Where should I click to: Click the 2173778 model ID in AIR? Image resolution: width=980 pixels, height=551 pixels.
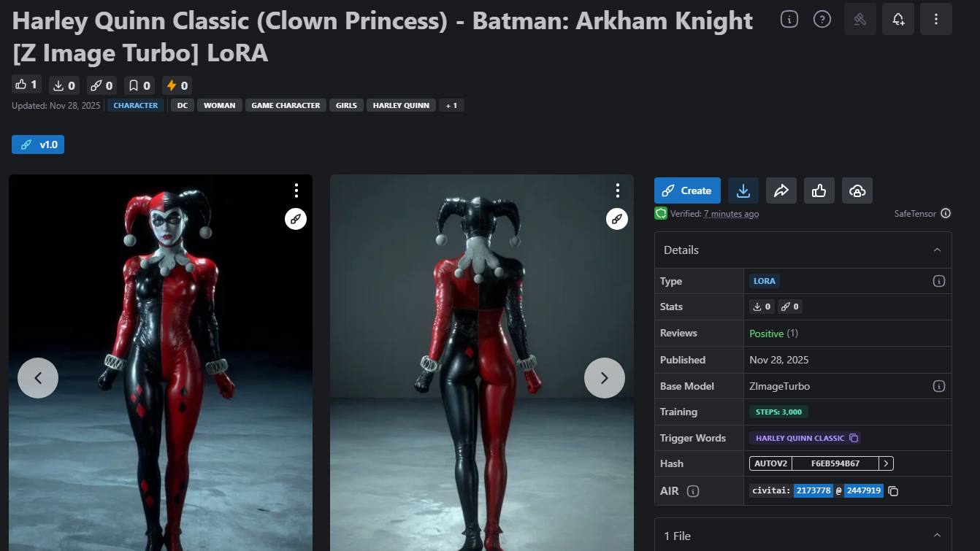point(813,490)
